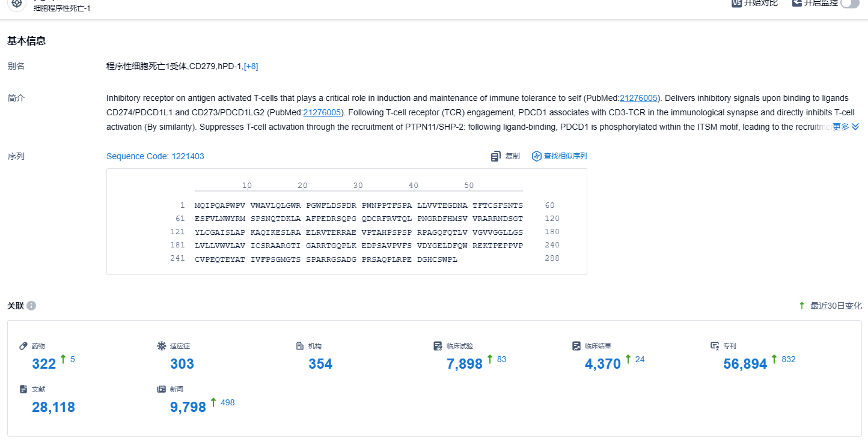
Task: Click the info icon next to 关联
Action: [31, 306]
